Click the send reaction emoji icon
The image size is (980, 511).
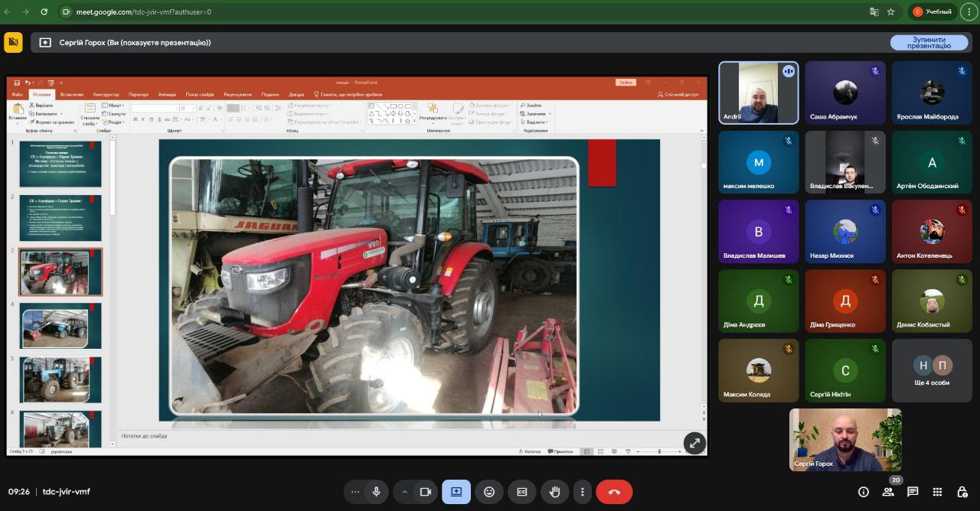[x=489, y=492]
